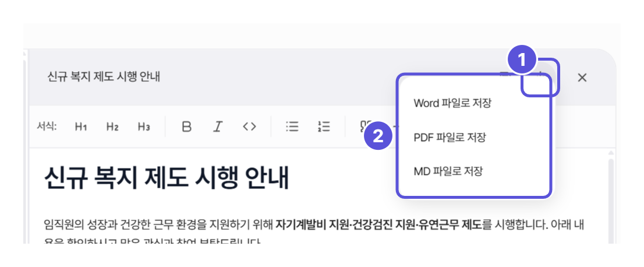Image resolution: width=644 pixels, height=267 pixels.
Task: Create a bulleted list
Action: (x=292, y=127)
